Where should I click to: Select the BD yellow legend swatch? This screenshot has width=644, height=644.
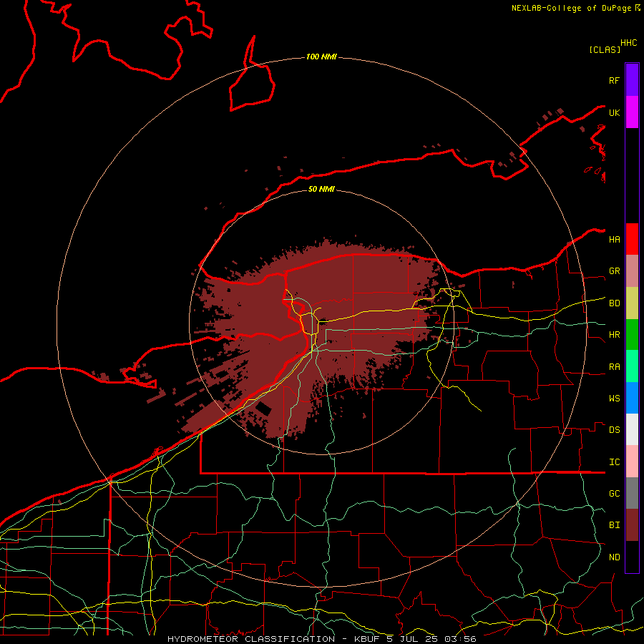[632, 303]
